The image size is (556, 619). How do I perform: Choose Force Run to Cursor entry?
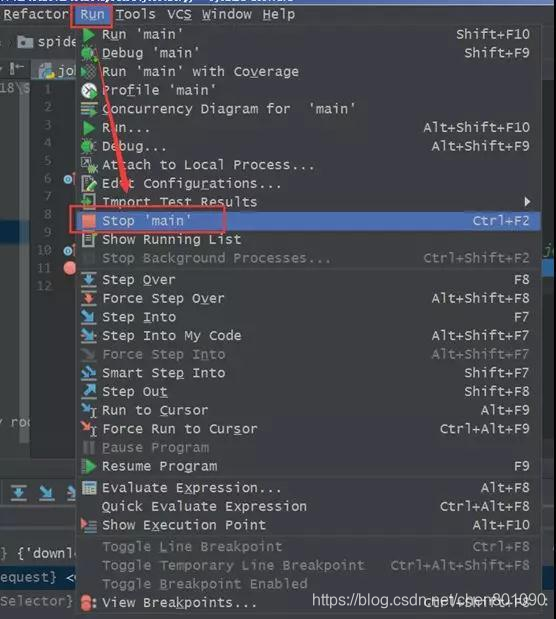point(308,429)
